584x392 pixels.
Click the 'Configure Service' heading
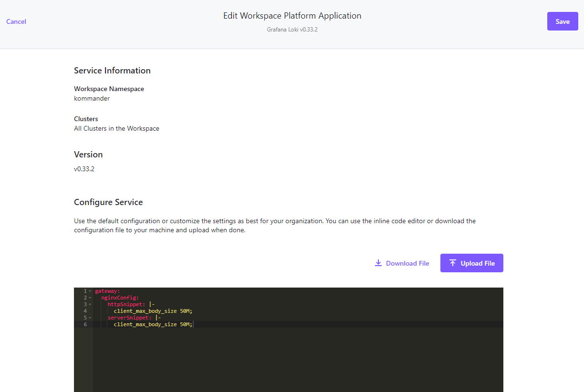(108, 202)
